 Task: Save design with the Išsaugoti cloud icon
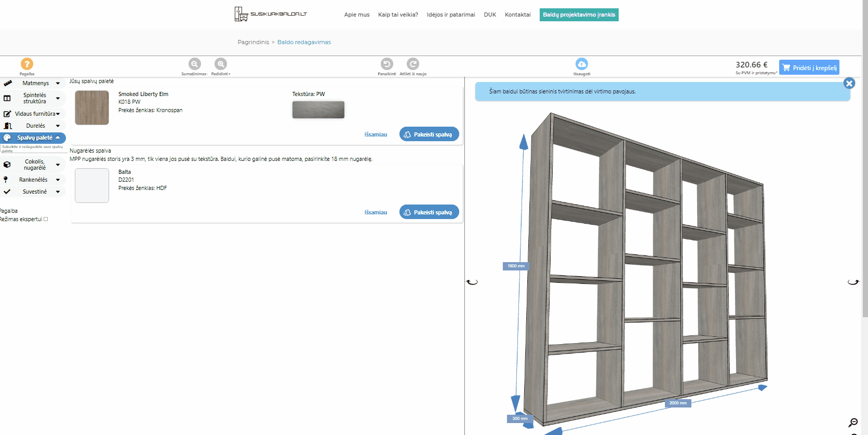pos(582,64)
